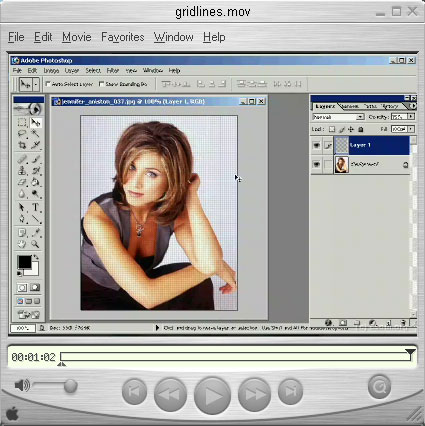This screenshot has height=426, width=425.
Task: Enable Auto Select Layer checkbox
Action: [x=48, y=84]
